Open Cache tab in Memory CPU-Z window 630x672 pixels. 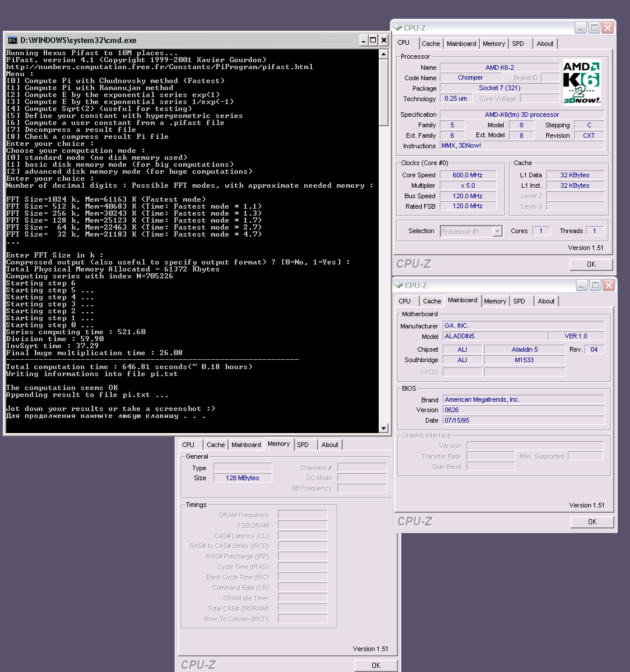[216, 445]
